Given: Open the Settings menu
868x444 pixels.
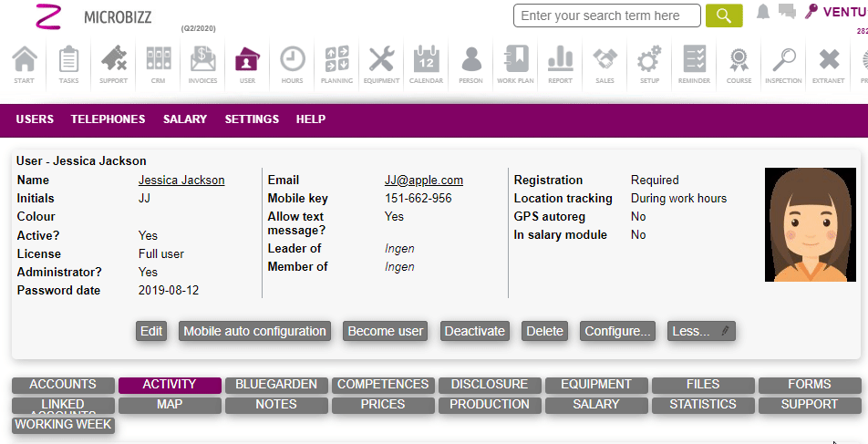Looking at the screenshot, I should 252,119.
